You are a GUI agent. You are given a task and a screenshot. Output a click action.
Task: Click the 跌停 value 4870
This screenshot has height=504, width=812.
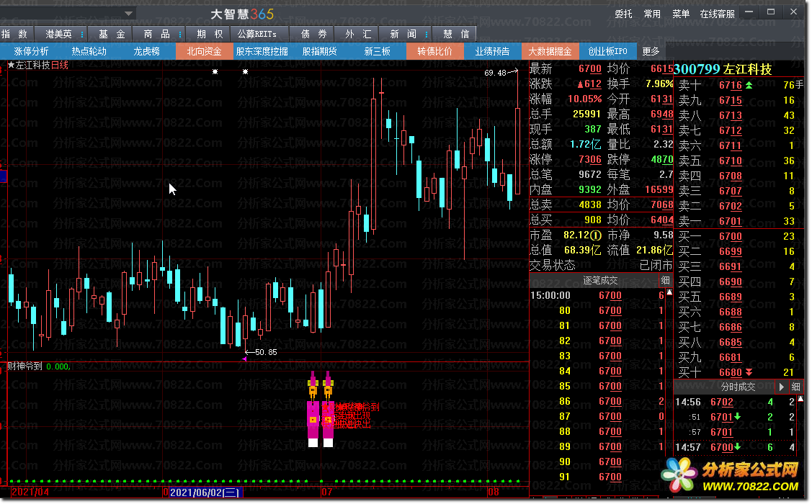(x=661, y=159)
